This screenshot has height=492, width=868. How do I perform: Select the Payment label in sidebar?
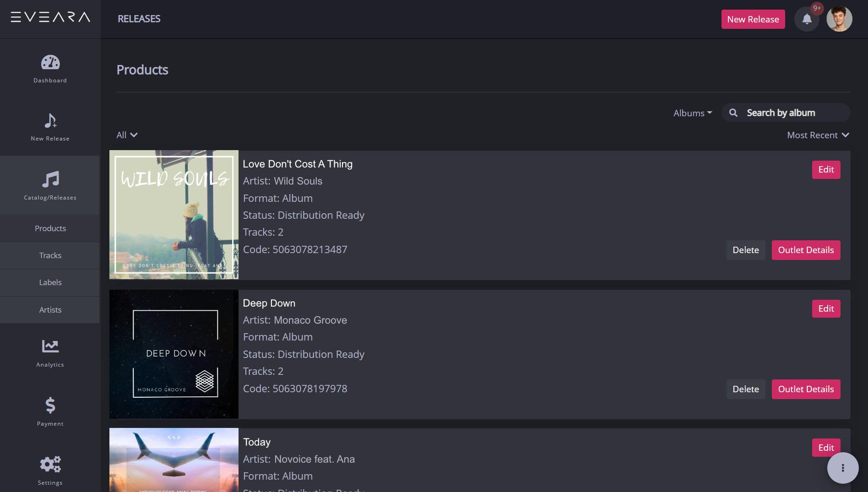pyautogui.click(x=50, y=424)
